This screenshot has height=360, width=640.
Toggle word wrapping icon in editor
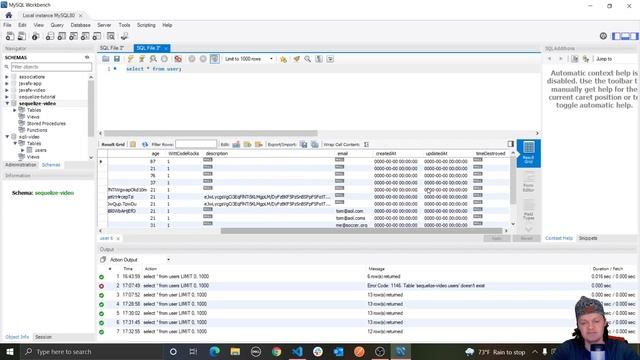(330, 59)
